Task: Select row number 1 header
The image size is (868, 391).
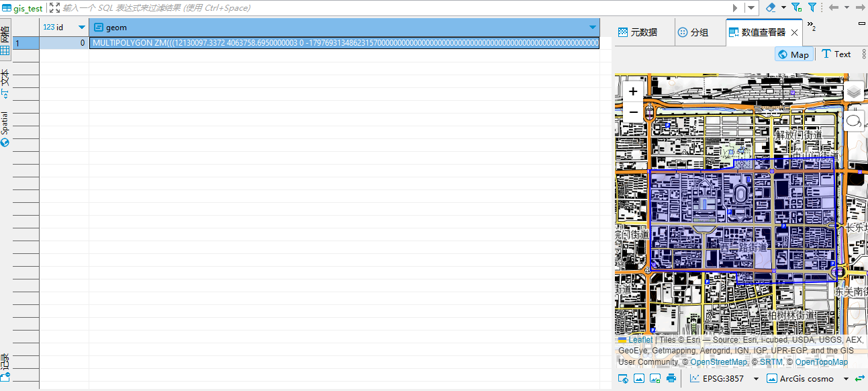Action: (26, 43)
